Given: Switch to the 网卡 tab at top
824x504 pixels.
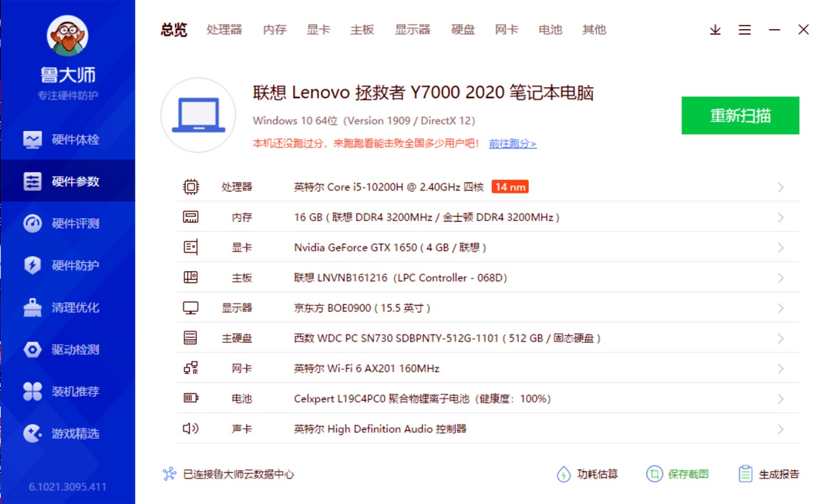Looking at the screenshot, I should point(506,30).
